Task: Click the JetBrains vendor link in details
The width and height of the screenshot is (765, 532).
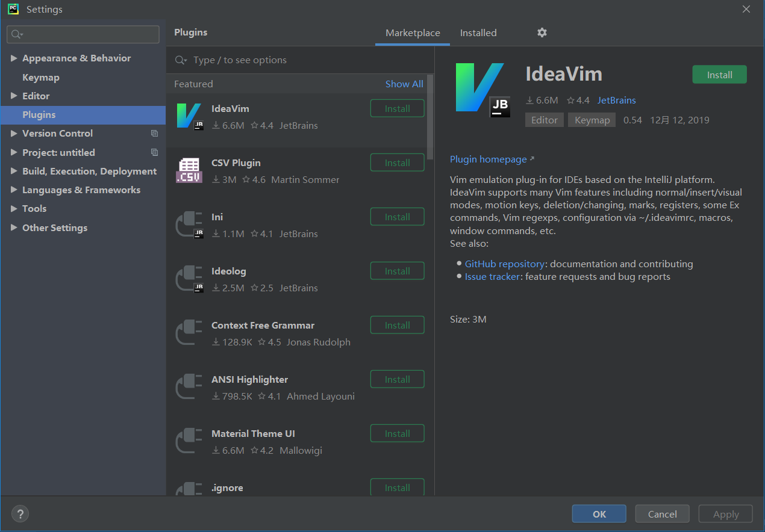Action: 617,100
